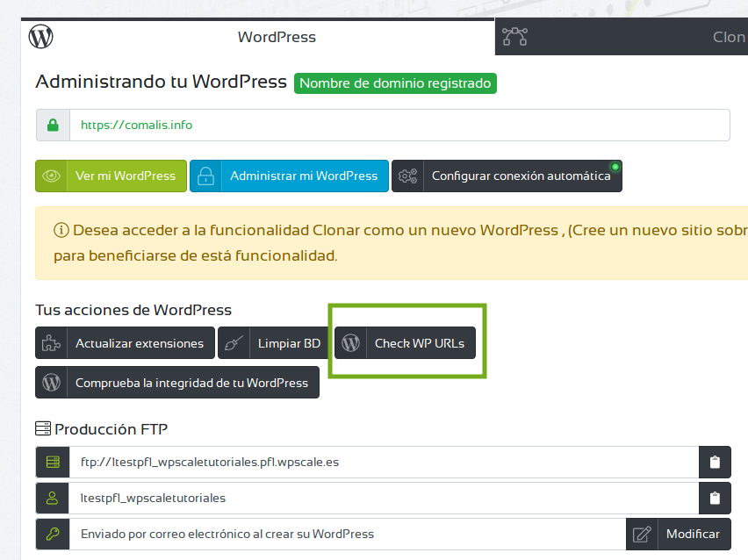
Task: Click 'Comprueba la integridad de tu WordPress'
Action: (x=177, y=383)
